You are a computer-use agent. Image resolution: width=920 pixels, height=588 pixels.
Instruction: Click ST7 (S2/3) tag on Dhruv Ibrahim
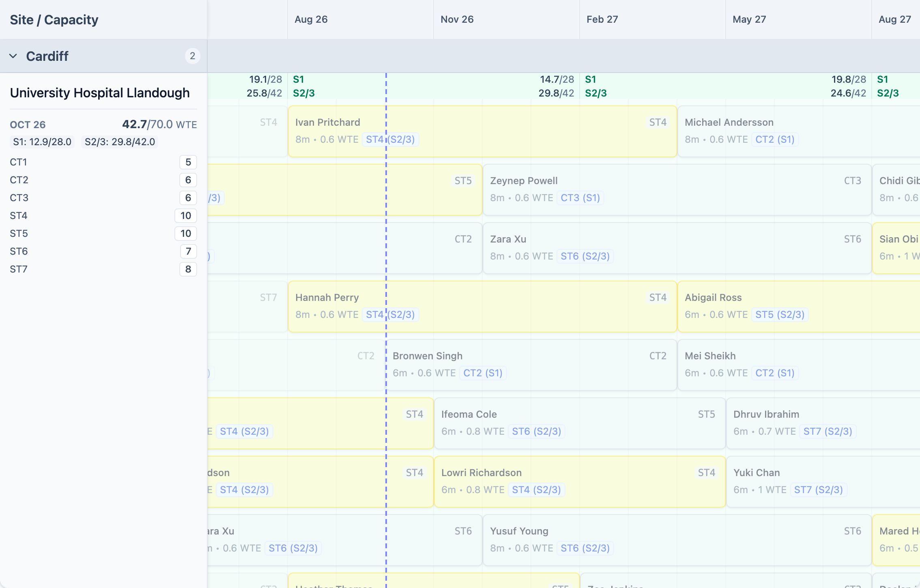[x=828, y=431]
